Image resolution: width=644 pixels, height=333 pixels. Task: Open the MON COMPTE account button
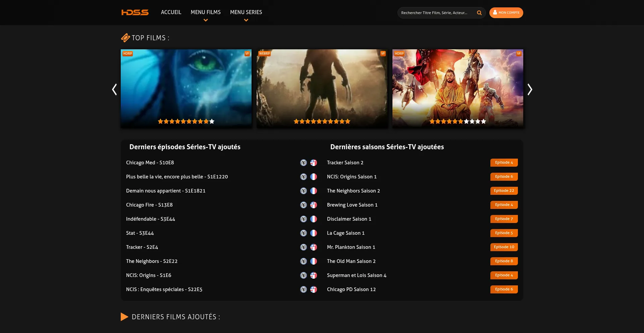pos(506,13)
